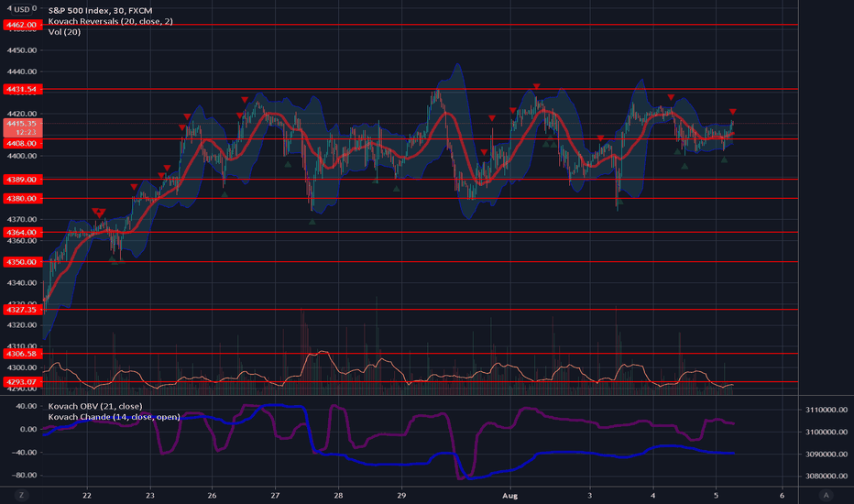Screen dimensions: 854x504
Task: Toggle the A auto-scale button
Action: [x=826, y=495]
